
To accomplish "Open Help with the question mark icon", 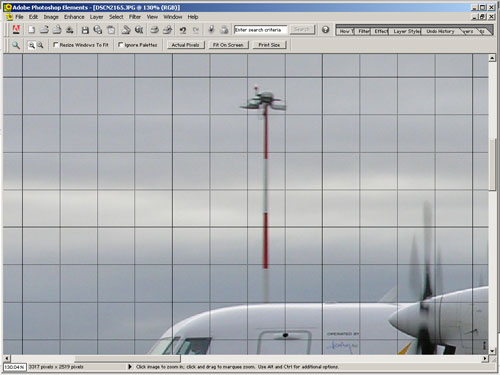I will tap(325, 30).
